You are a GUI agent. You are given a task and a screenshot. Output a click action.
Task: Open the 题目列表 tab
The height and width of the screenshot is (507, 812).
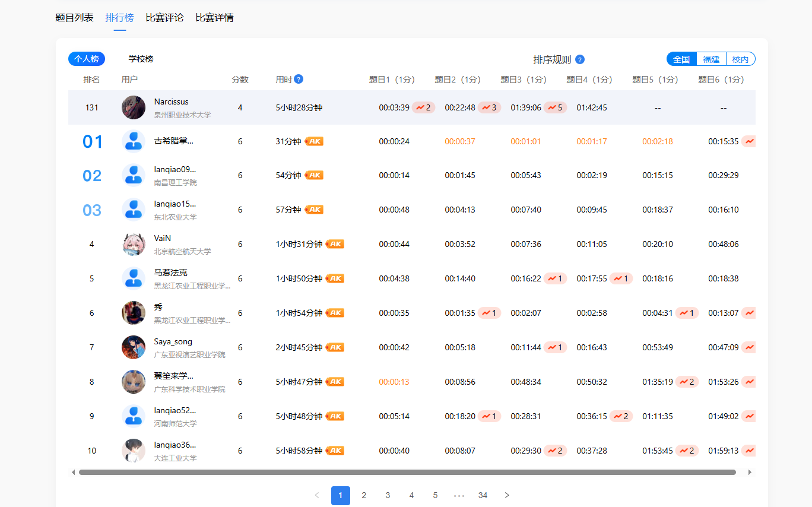[x=74, y=18]
